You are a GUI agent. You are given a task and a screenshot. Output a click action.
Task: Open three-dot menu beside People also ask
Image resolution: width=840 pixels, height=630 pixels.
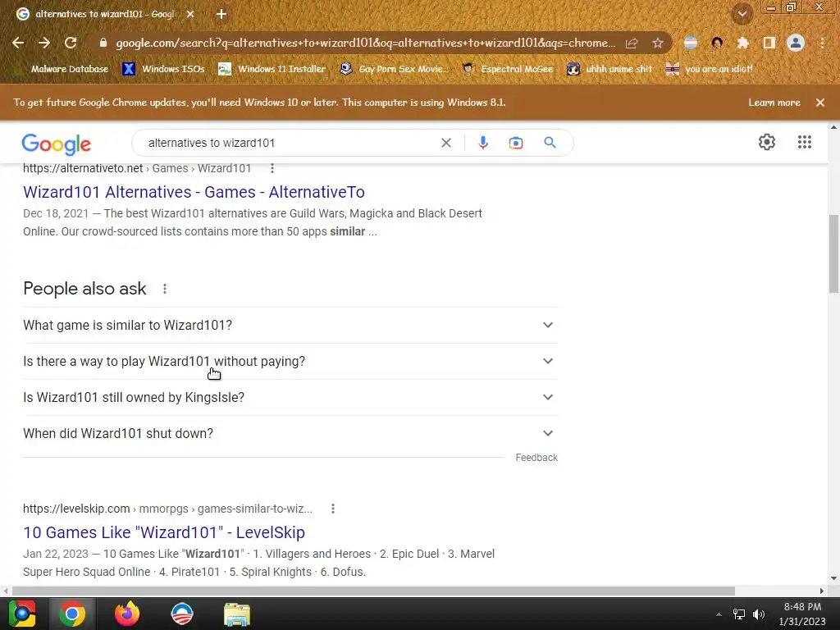point(165,289)
